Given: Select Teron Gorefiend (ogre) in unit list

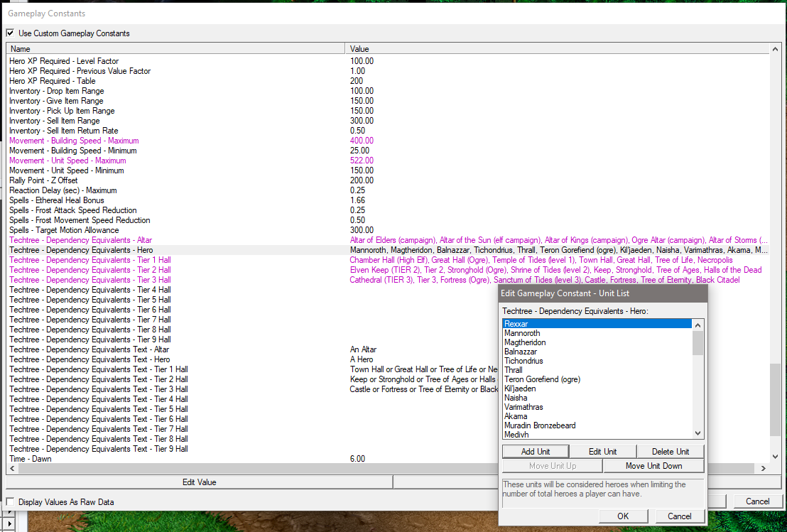Looking at the screenshot, I should (597, 379).
